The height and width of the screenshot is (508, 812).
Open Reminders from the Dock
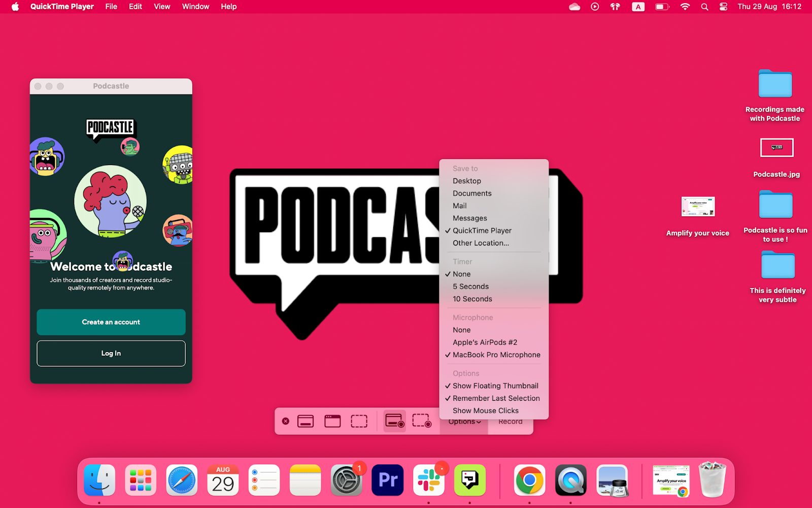click(264, 480)
